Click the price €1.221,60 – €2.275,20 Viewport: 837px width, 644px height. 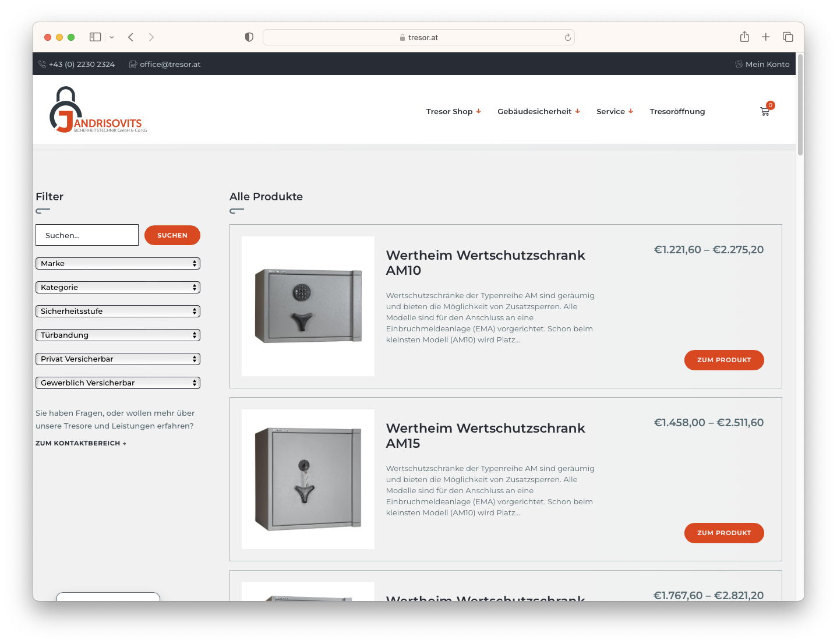[x=708, y=250]
